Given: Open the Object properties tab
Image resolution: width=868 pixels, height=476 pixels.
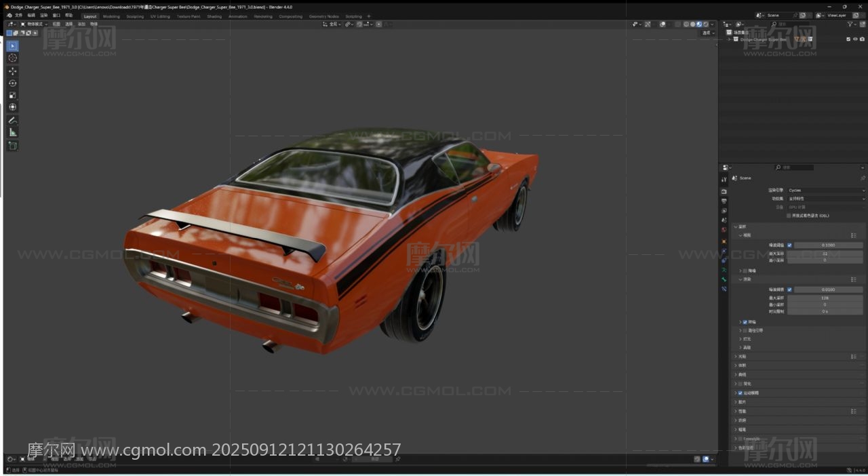Looking at the screenshot, I should (x=724, y=241).
